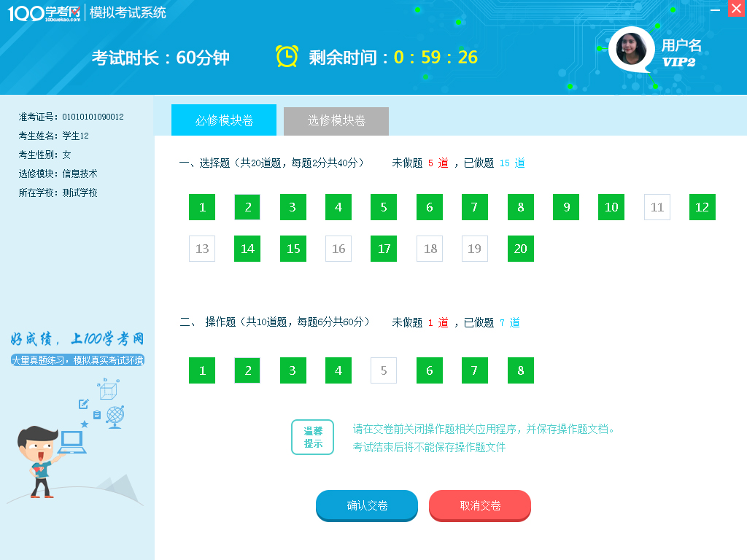The width and height of the screenshot is (747, 560).
Task: Open unanswered choice question 18
Action: pyautogui.click(x=429, y=249)
